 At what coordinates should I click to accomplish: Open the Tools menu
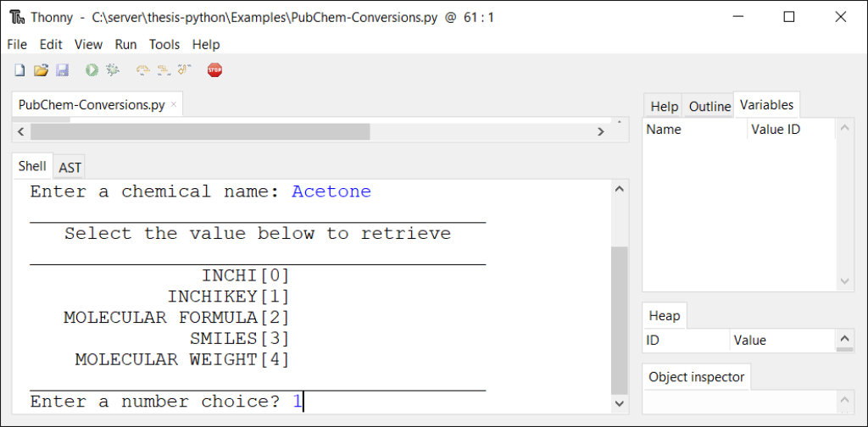point(164,44)
